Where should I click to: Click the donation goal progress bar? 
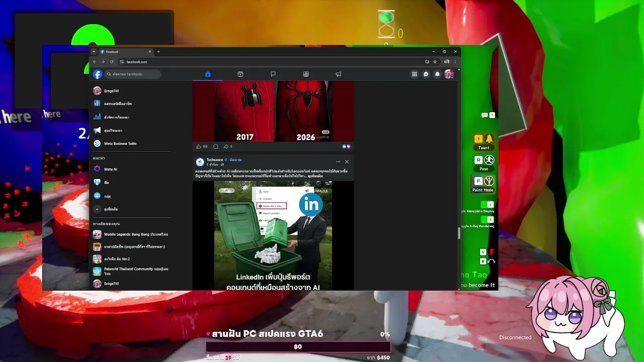[x=298, y=347]
